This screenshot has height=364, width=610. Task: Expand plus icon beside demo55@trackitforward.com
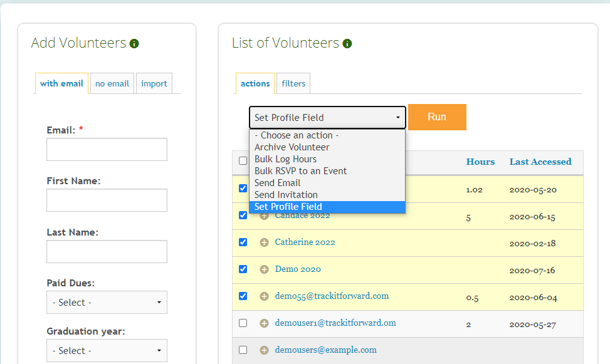264,296
